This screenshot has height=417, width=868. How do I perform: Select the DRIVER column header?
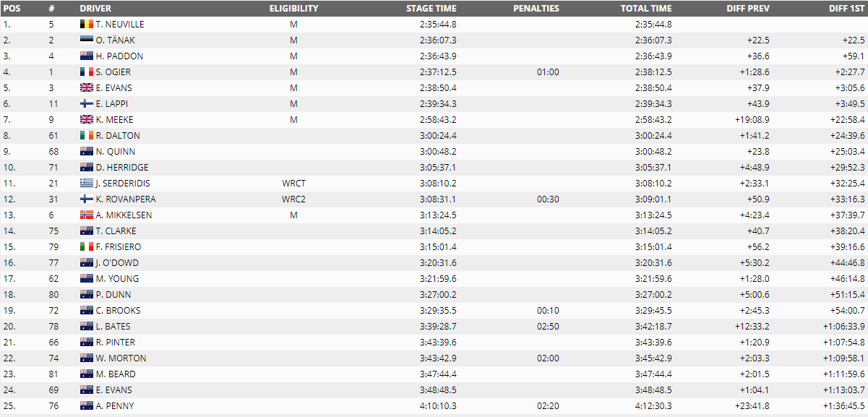(x=95, y=9)
